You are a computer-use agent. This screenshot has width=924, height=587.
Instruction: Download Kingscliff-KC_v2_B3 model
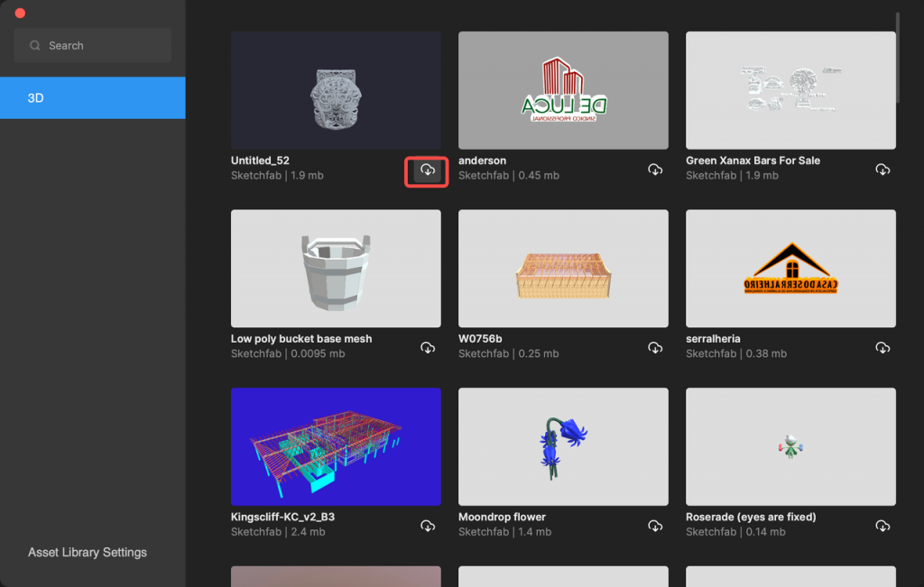[x=427, y=527]
